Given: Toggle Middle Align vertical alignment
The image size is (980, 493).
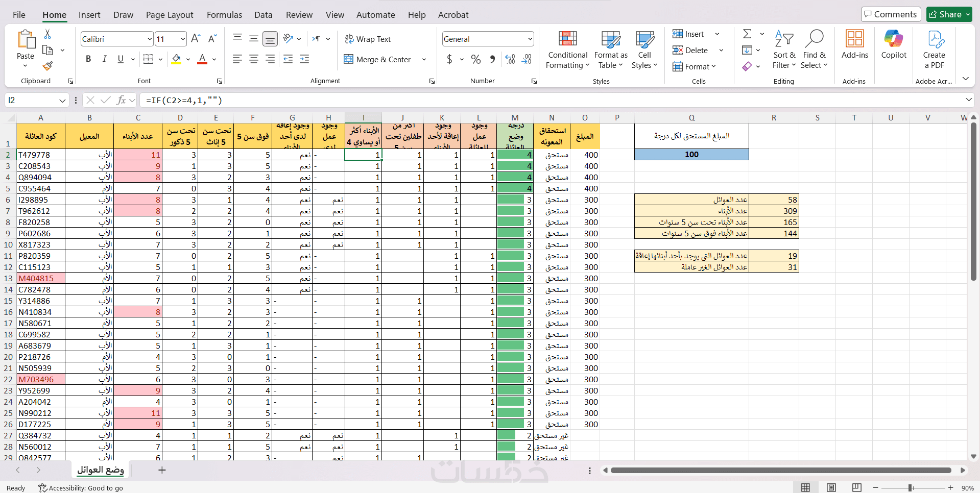Looking at the screenshot, I should point(254,38).
